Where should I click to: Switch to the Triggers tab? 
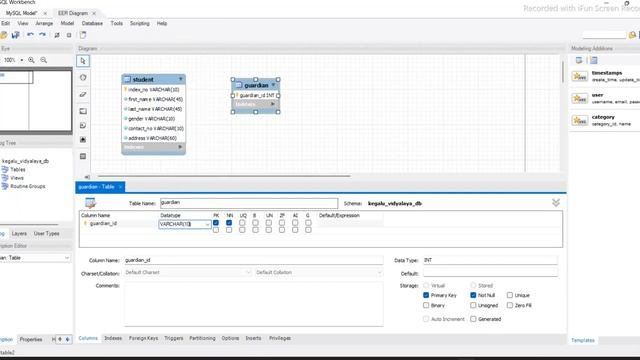tap(173, 338)
